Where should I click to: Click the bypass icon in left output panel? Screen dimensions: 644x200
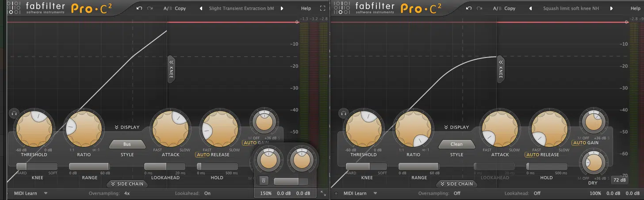(x=264, y=181)
